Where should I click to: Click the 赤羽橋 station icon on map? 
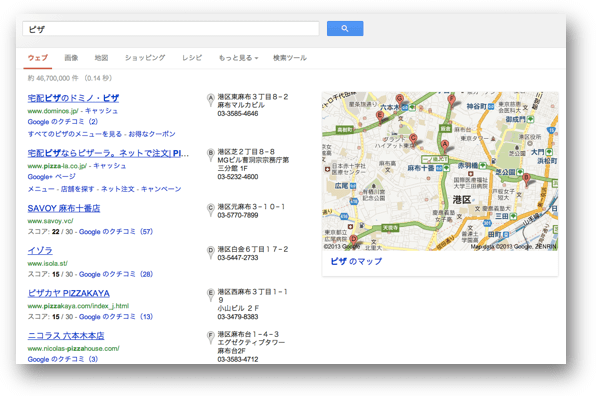(483, 166)
